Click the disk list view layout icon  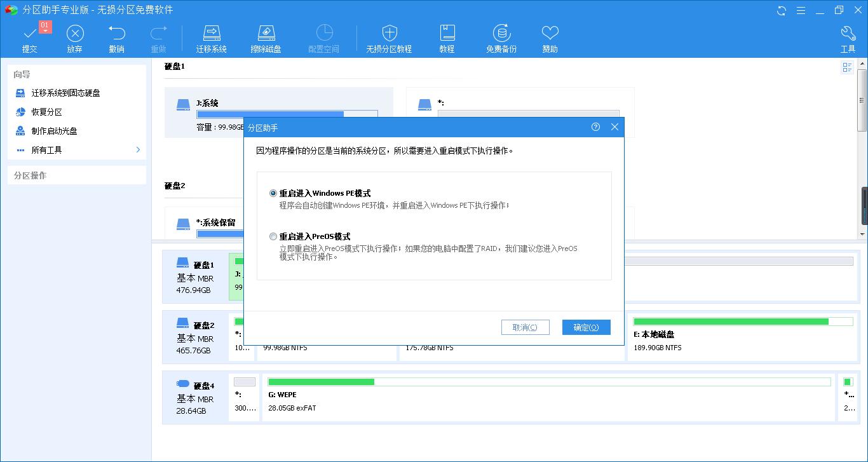[x=847, y=67]
